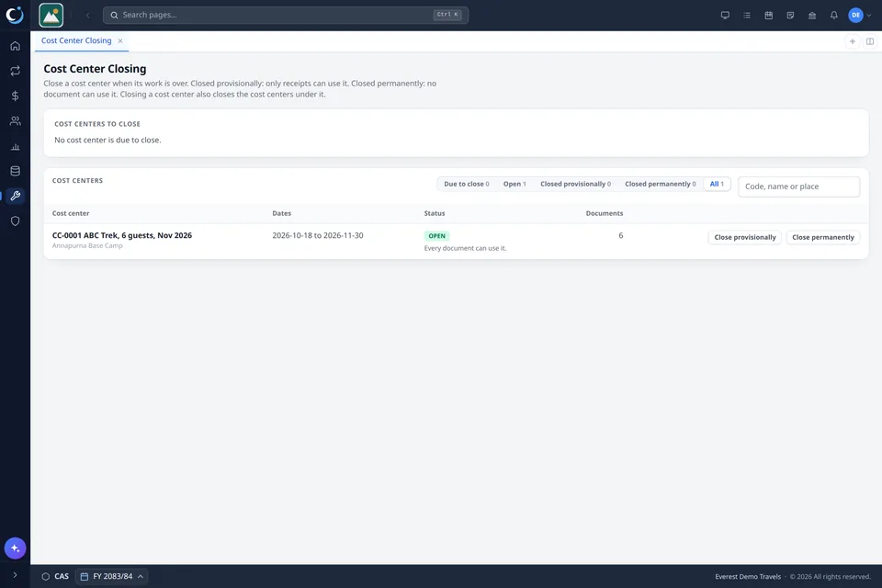Add a new tab with plus icon
Image resolution: width=882 pixels, height=588 pixels.
click(853, 41)
